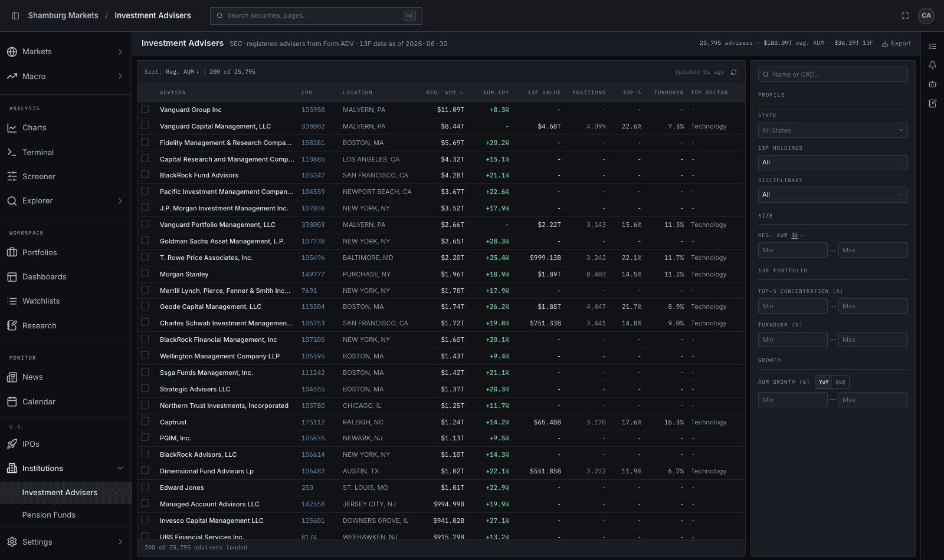Tick the BlackRock Fund Advisors row checkbox
Viewport: 944px width, 560px height.
click(145, 174)
